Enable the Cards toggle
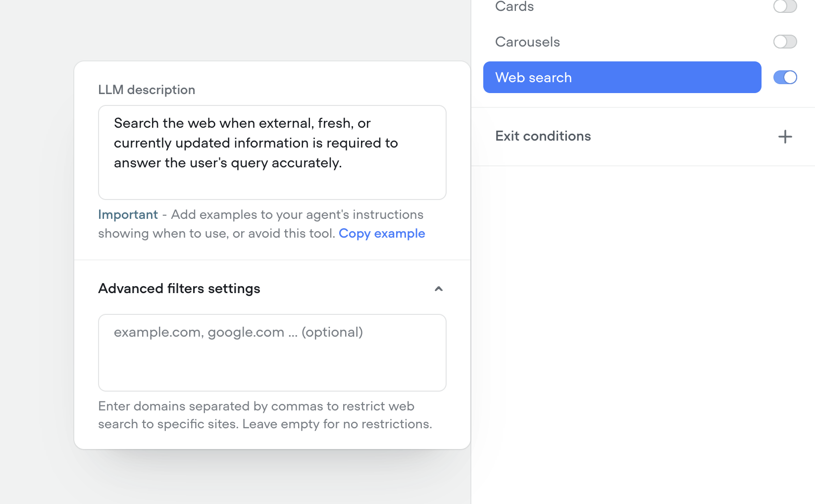 click(785, 7)
